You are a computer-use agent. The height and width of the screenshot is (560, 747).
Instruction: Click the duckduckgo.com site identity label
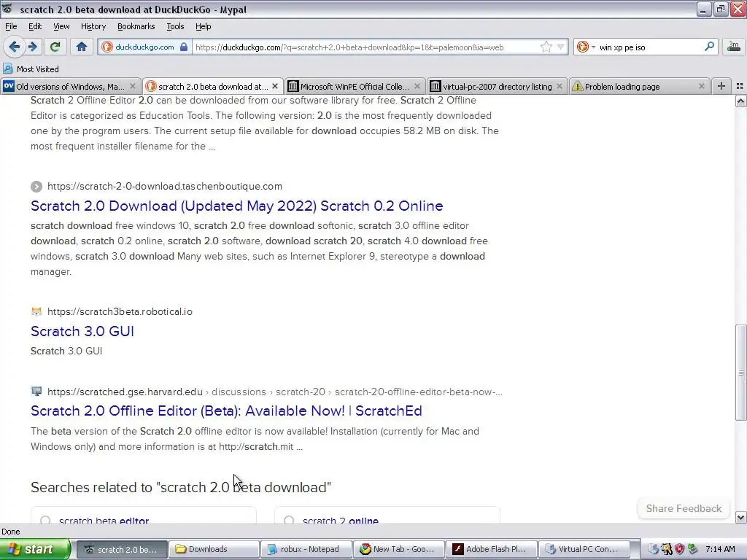coord(144,47)
